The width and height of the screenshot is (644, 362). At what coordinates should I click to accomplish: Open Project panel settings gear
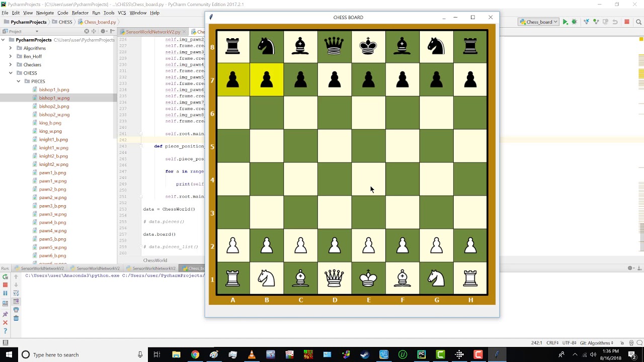tap(104, 31)
